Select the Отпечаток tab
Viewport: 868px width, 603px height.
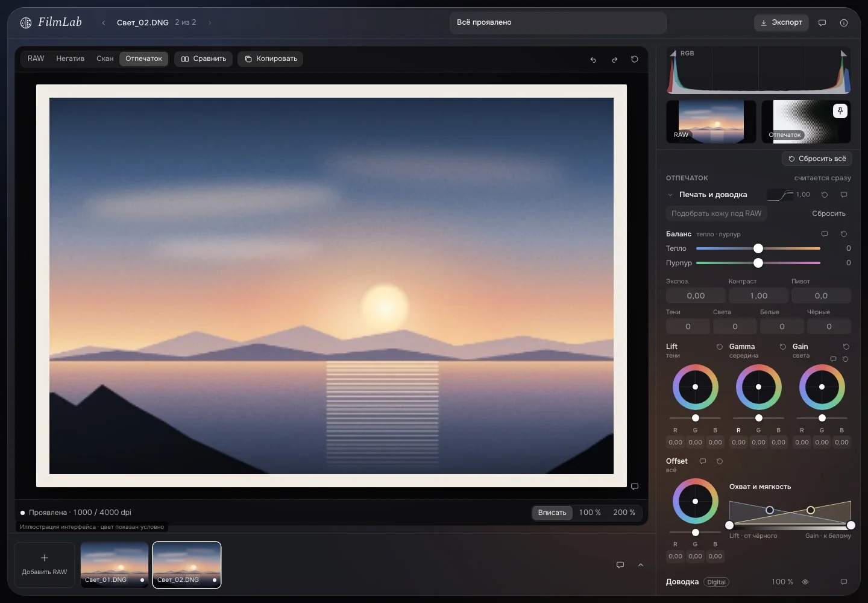(x=143, y=58)
